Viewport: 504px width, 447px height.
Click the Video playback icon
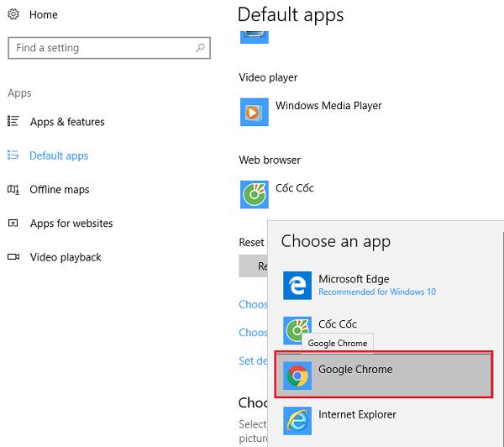(13, 257)
